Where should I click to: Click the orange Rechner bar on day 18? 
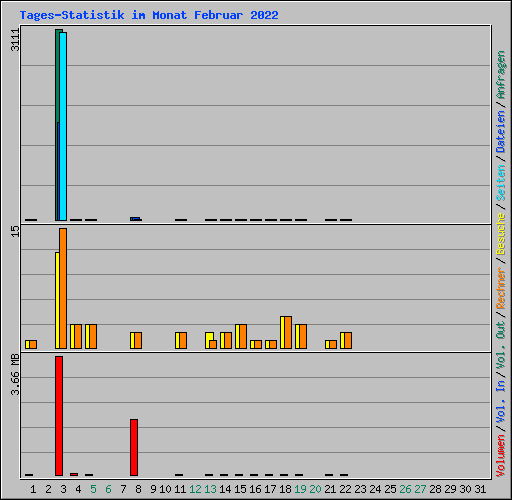click(288, 333)
